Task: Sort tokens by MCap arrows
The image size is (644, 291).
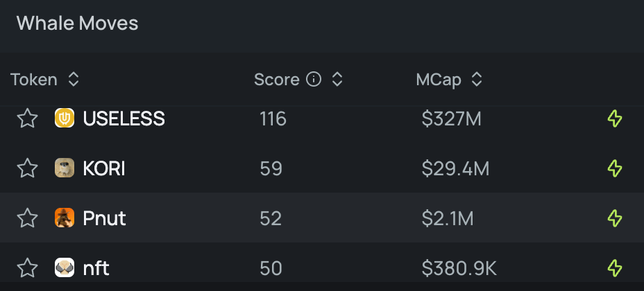Action: tap(477, 79)
